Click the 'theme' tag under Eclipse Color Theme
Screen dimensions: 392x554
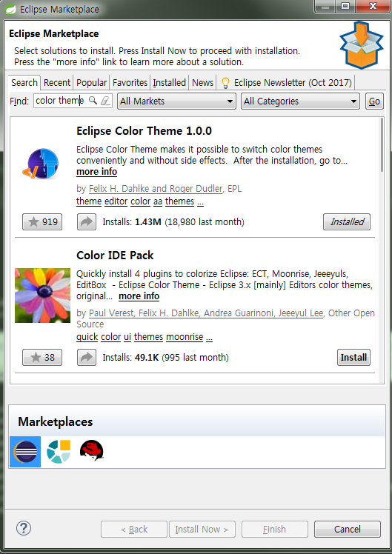click(89, 201)
